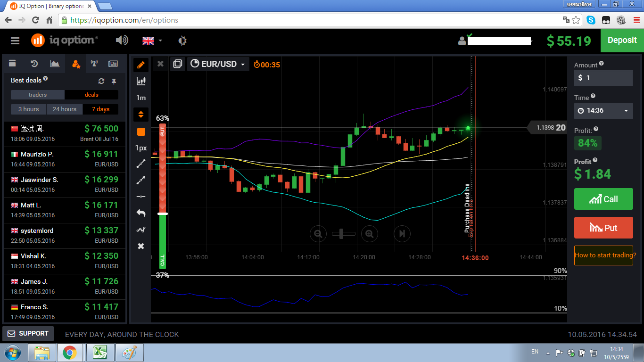644x362 pixels.
Task: Open James J. deal row
Action: (65, 286)
